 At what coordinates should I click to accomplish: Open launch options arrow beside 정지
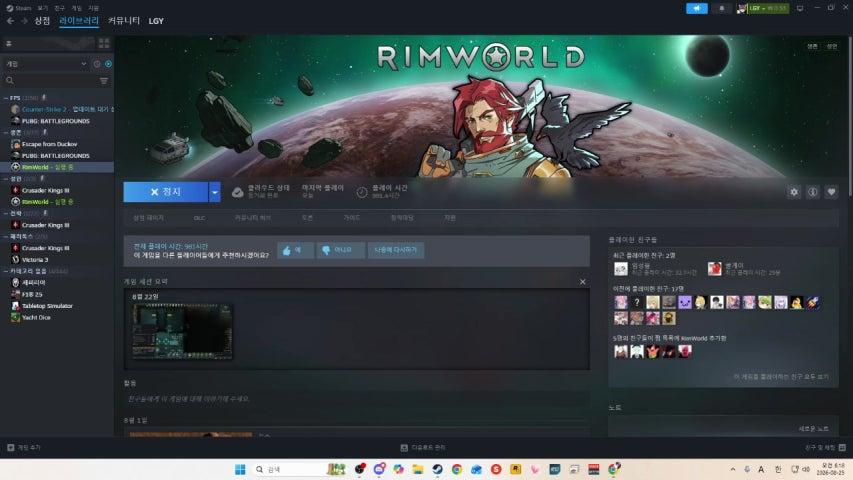point(215,192)
